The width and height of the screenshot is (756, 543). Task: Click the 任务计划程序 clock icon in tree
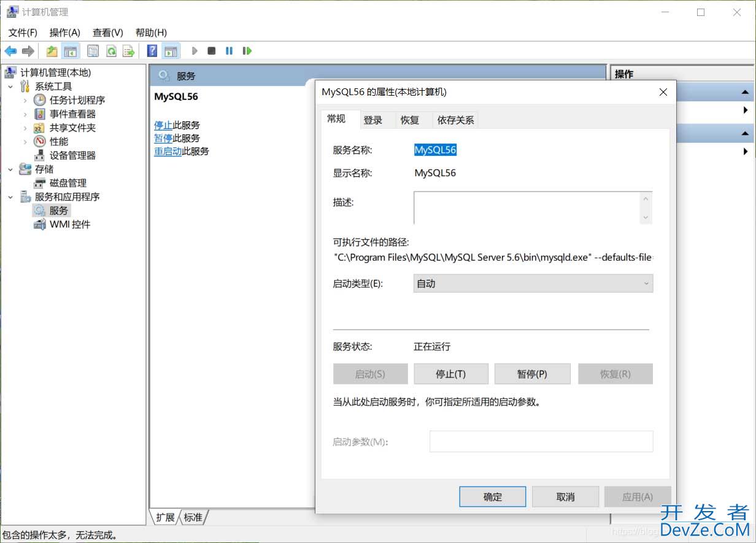tap(40, 100)
